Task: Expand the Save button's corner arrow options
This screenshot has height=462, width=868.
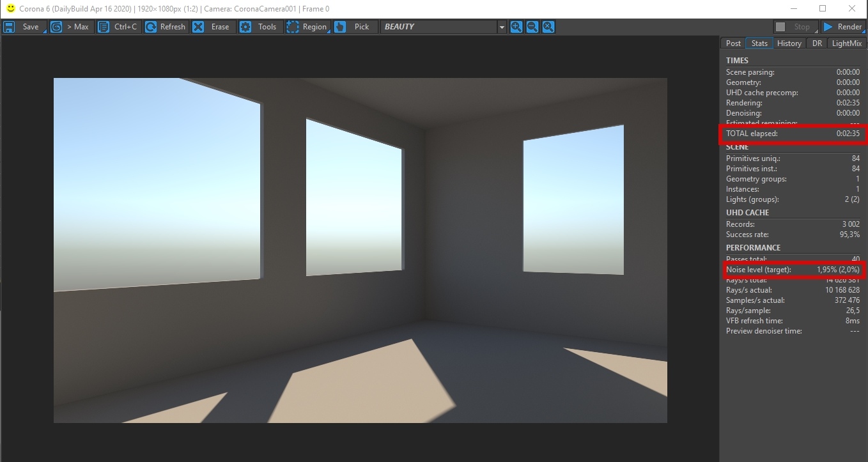Action: click(44, 31)
